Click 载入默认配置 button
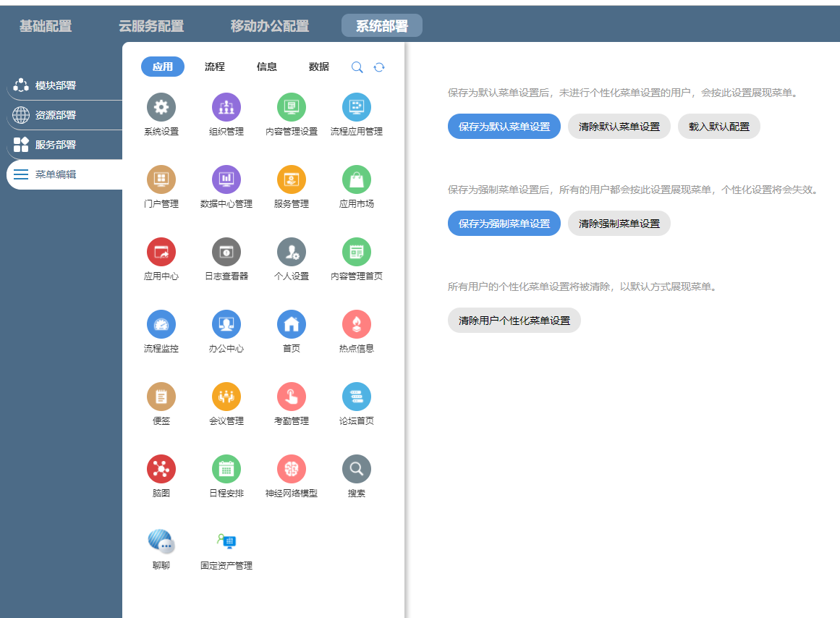The image size is (840, 618). tap(719, 127)
